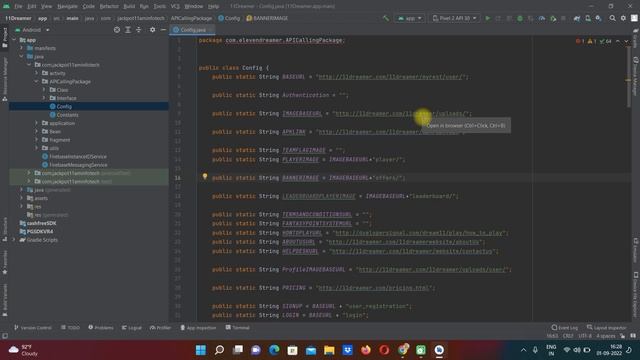Open the Project tool window stripe button
This screenshot has width=640, height=360.
[4, 38]
